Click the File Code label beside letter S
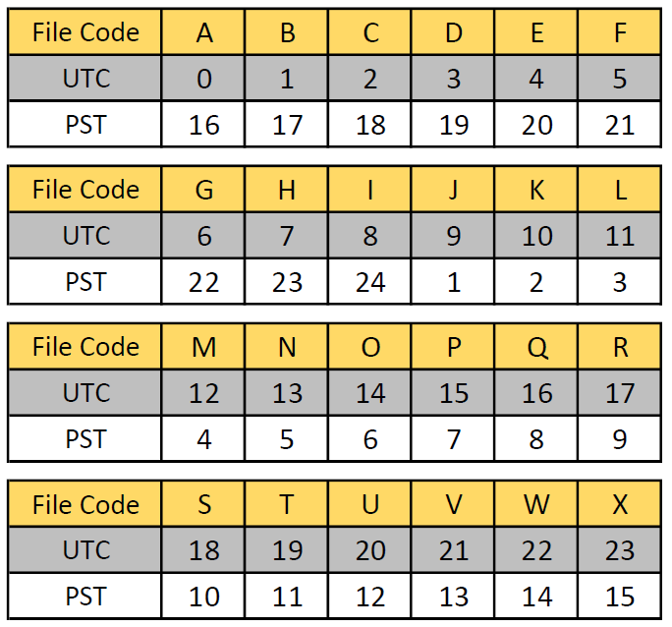Image resolution: width=672 pixels, height=627 pixels. click(85, 505)
